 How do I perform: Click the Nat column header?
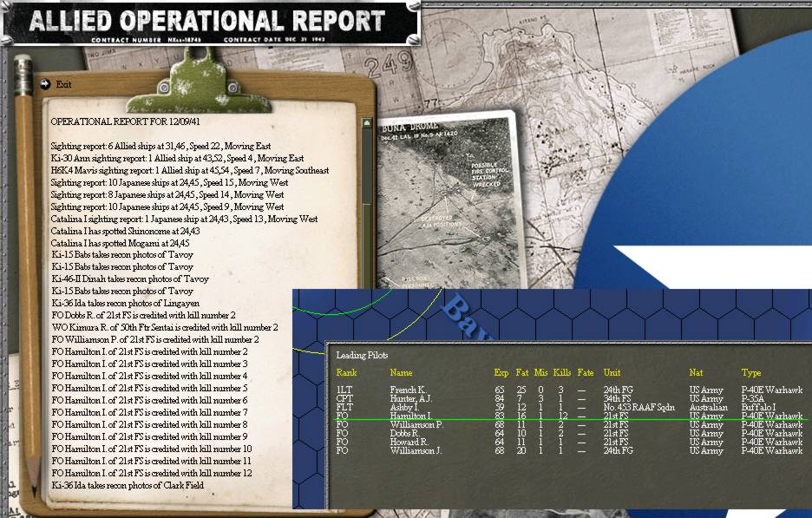(696, 372)
